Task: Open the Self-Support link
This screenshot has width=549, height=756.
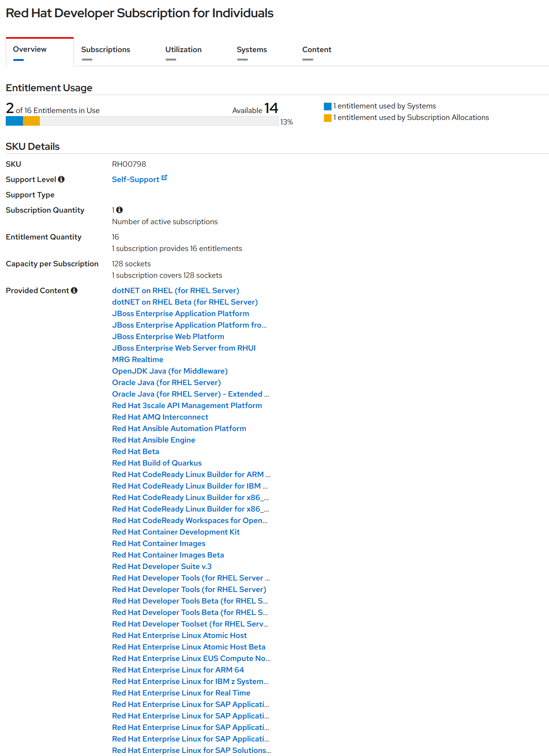Action: coord(136,179)
